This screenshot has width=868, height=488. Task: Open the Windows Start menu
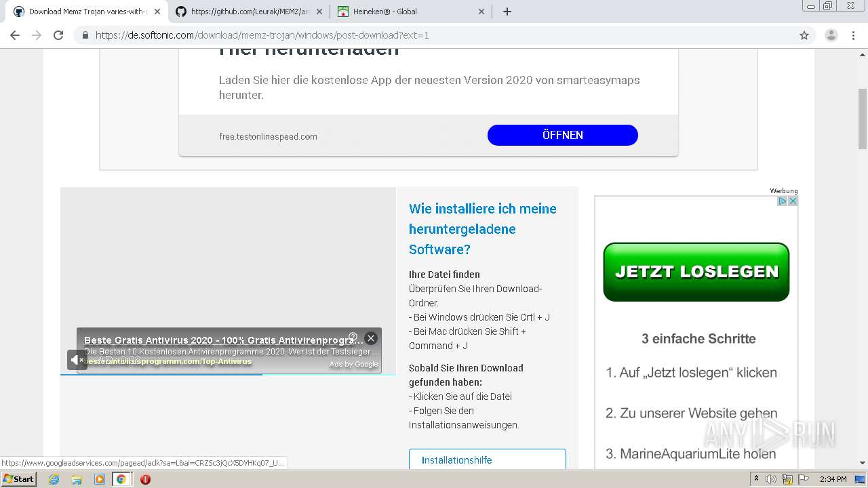click(19, 479)
